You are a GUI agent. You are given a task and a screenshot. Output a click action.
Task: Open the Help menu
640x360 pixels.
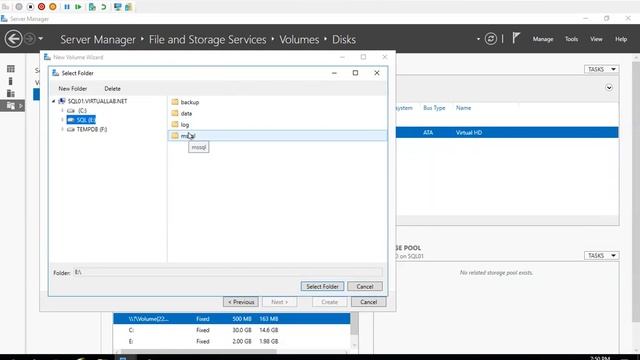point(621,39)
